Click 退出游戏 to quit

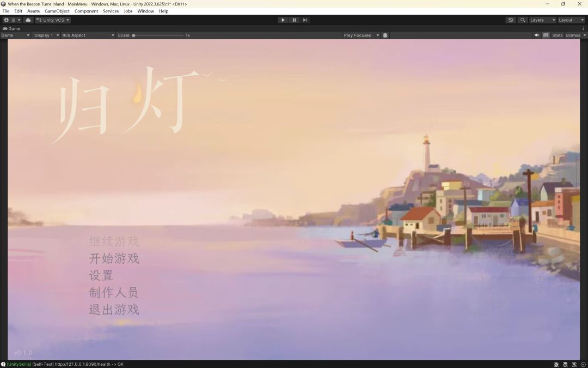coord(114,310)
